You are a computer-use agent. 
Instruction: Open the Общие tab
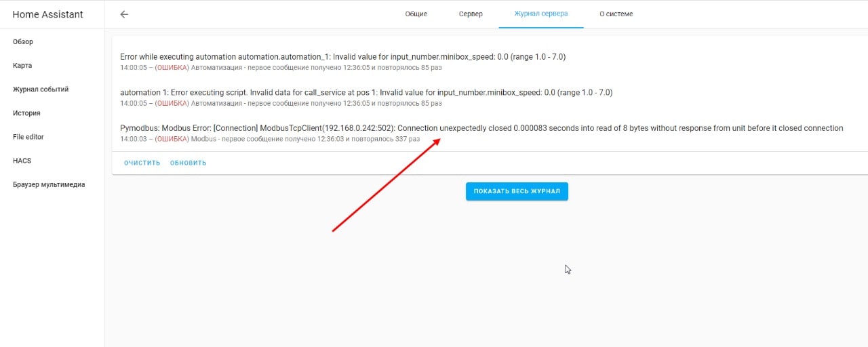pyautogui.click(x=416, y=14)
